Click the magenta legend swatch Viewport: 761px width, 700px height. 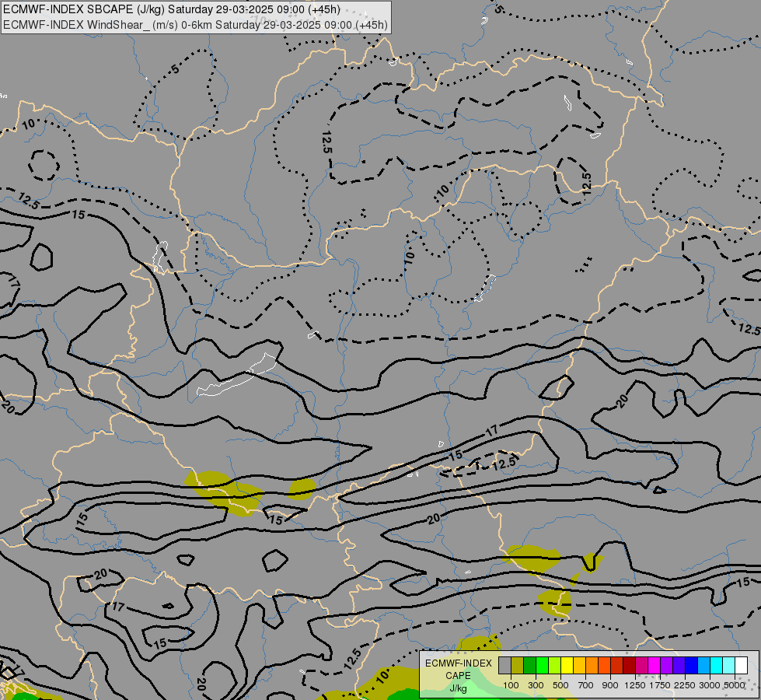(x=655, y=666)
